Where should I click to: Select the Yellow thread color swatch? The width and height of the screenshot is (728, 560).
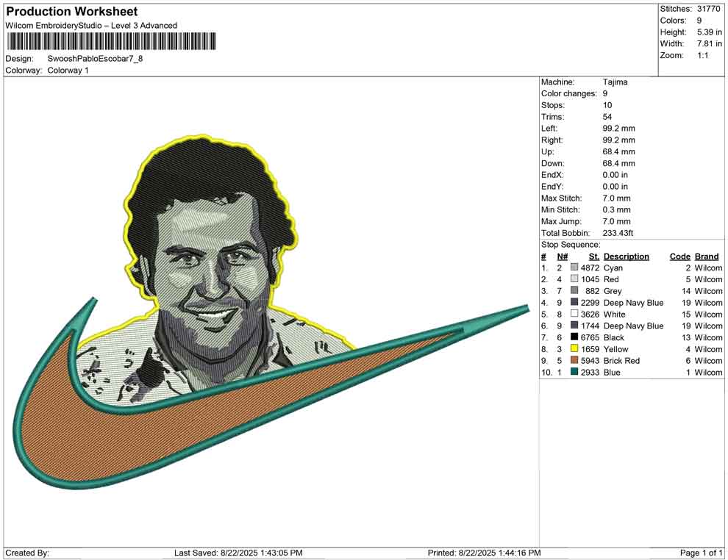(x=574, y=348)
